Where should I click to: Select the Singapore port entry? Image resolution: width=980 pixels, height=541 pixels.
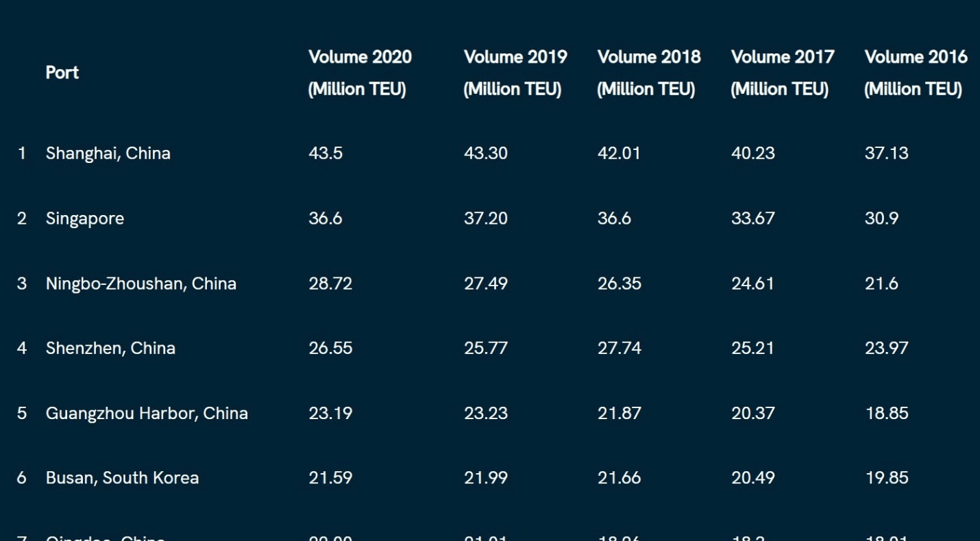[x=84, y=218]
